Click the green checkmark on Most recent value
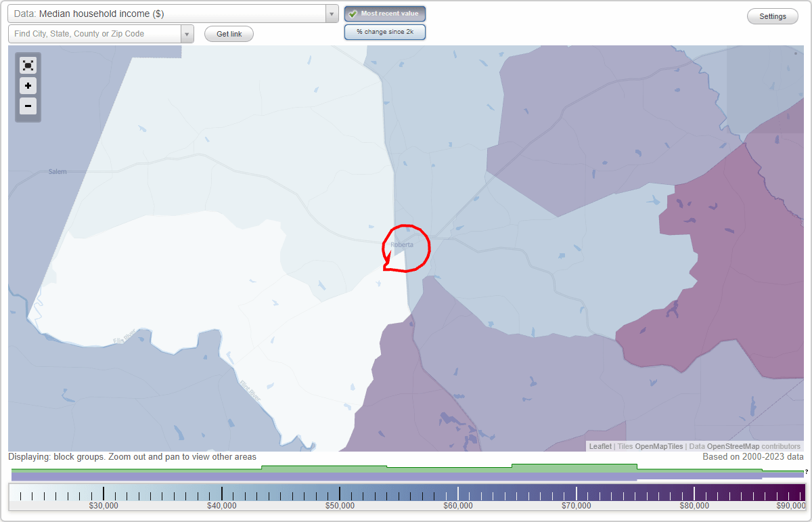Image resolution: width=812 pixels, height=522 pixels. 352,13
